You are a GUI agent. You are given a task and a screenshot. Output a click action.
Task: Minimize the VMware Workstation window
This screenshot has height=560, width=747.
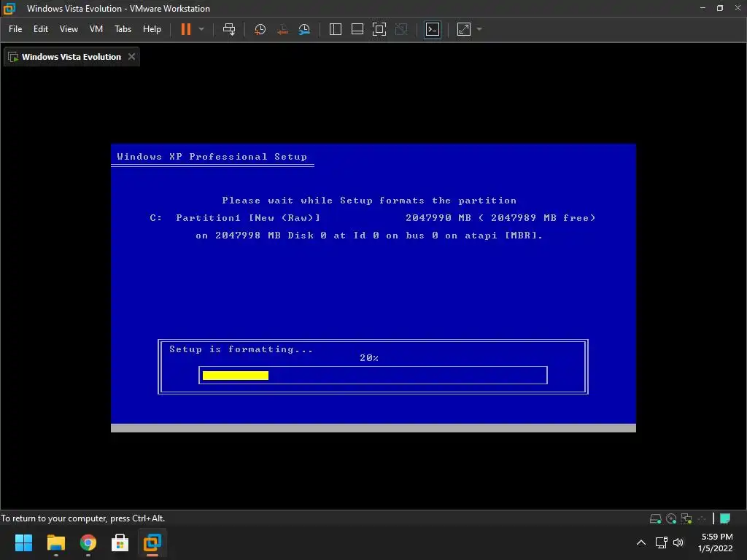pyautogui.click(x=703, y=8)
